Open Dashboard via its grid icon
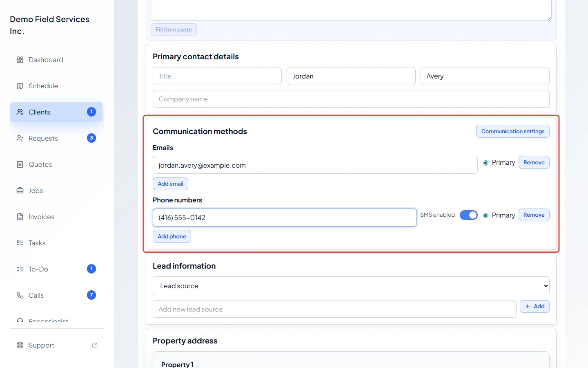Image resolution: width=588 pixels, height=368 pixels. [x=20, y=60]
